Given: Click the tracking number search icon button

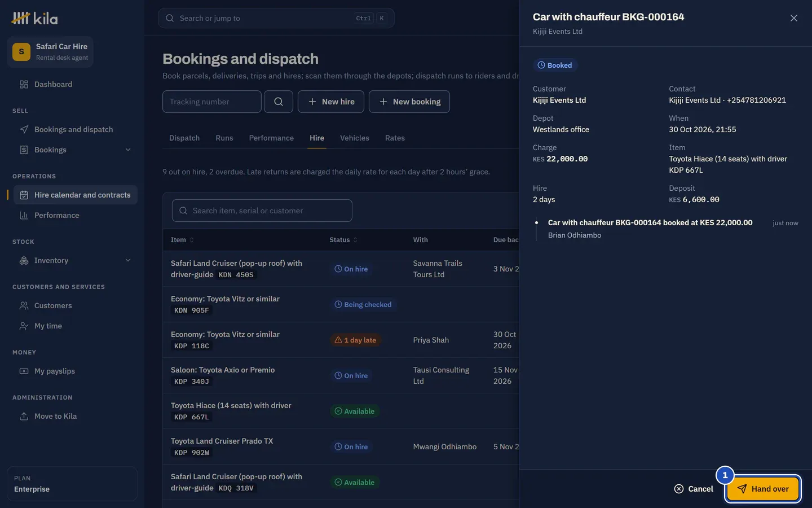Looking at the screenshot, I should 279,102.
